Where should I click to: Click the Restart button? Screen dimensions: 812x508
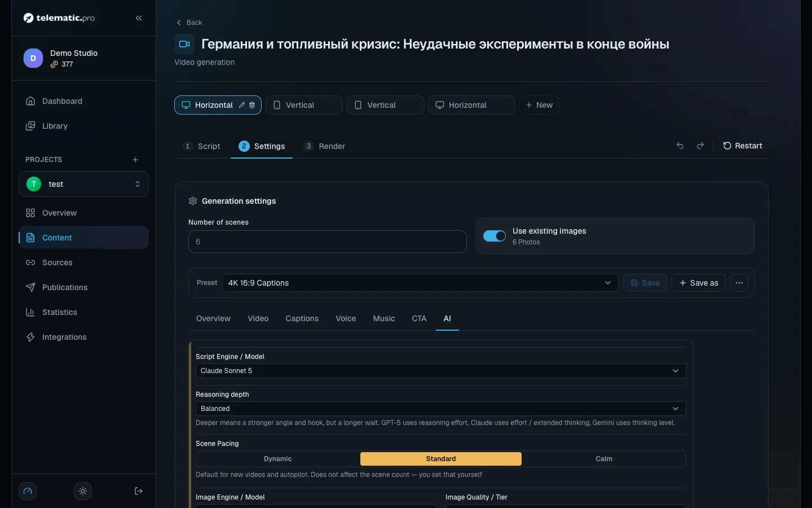pyautogui.click(x=743, y=146)
